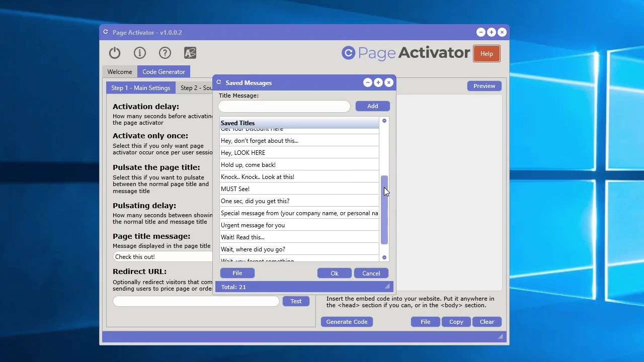
Task: Open Step 1 - Main Settings tab
Action: coord(141,88)
